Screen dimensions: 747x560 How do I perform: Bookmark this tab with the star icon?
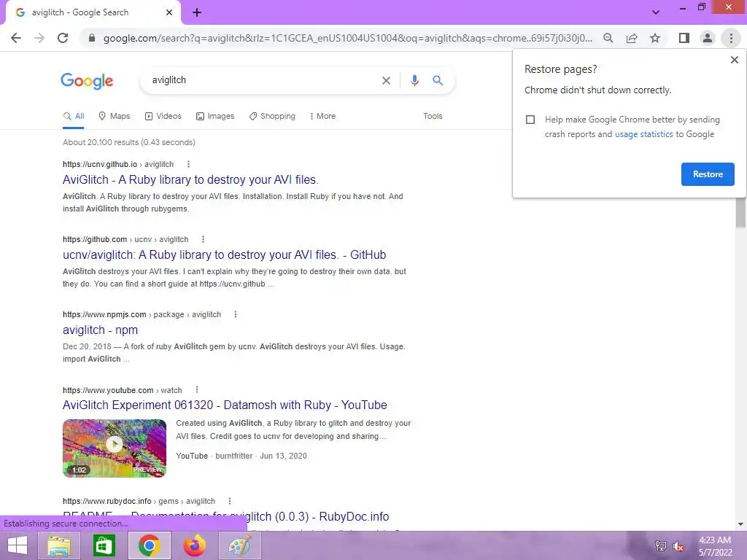tap(655, 38)
